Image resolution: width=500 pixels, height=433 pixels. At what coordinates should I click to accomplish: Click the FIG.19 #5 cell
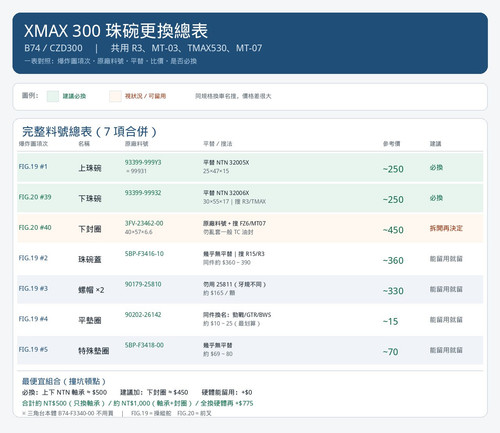[33, 349]
